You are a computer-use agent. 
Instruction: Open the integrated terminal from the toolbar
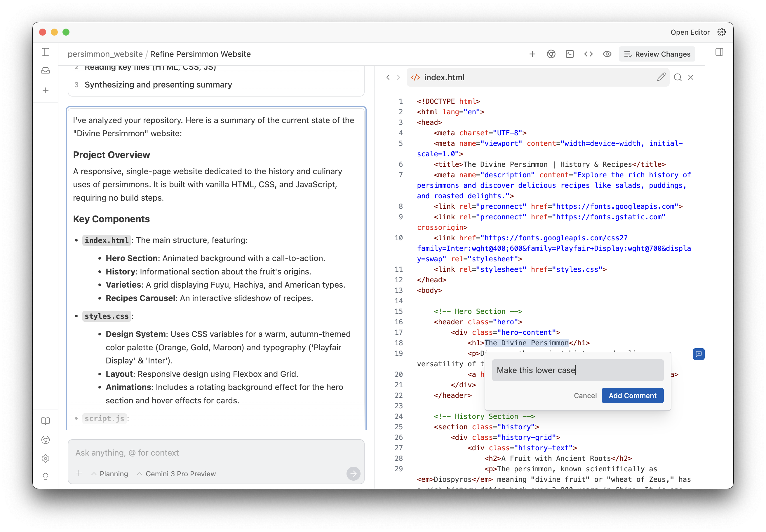(x=570, y=54)
